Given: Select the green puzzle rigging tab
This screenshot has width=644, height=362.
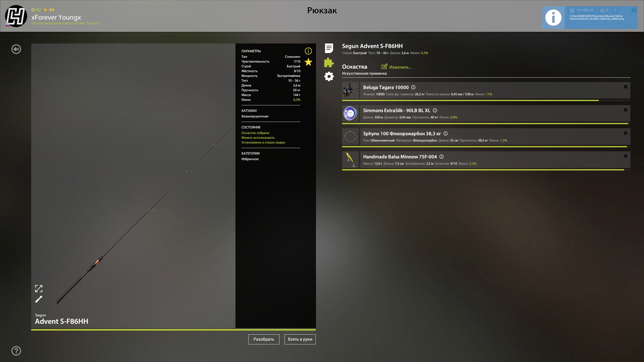Looking at the screenshot, I should coord(329,63).
